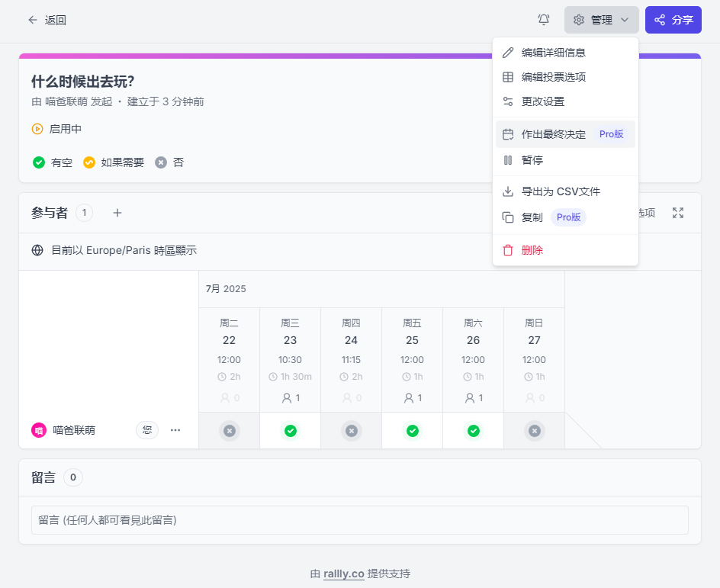Toggle the vote for Thursday 24
Image resolution: width=720 pixels, height=588 pixels.
click(x=352, y=431)
